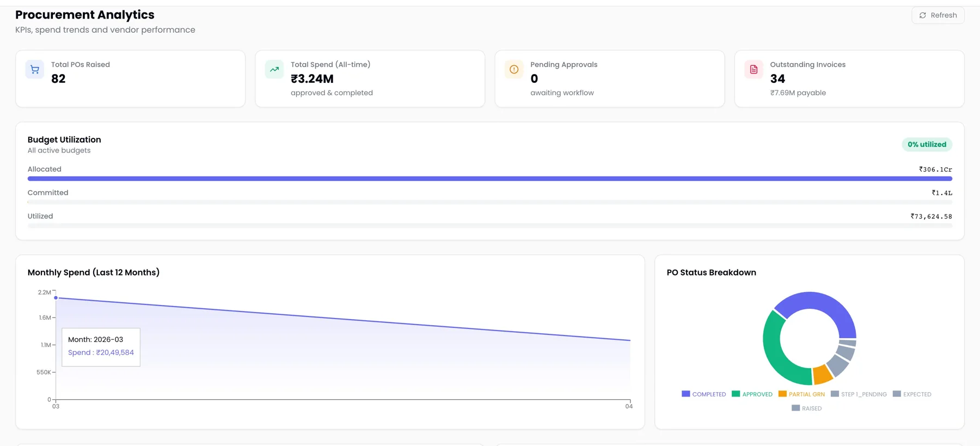Click the PO Status Breakdown title
The height and width of the screenshot is (446, 980).
tap(711, 272)
